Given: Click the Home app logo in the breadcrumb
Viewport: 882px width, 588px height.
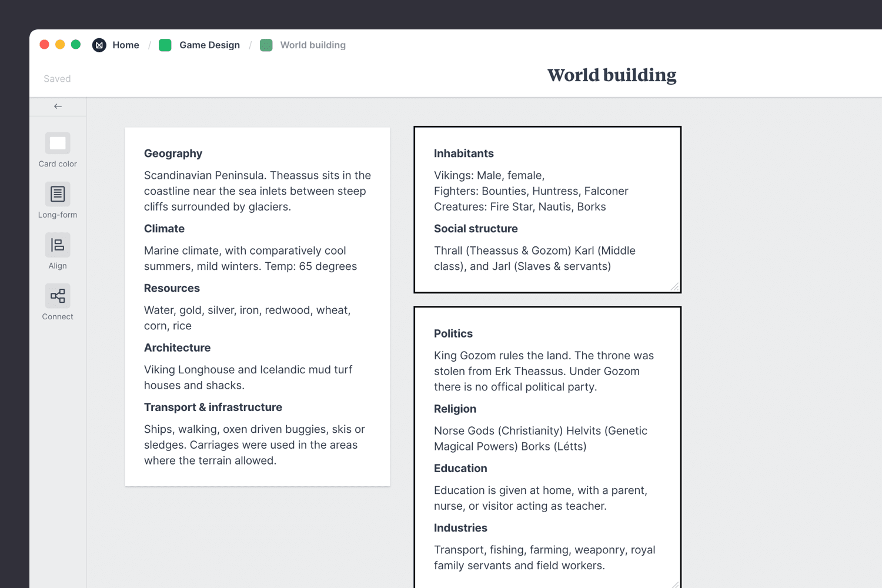Looking at the screenshot, I should point(99,45).
